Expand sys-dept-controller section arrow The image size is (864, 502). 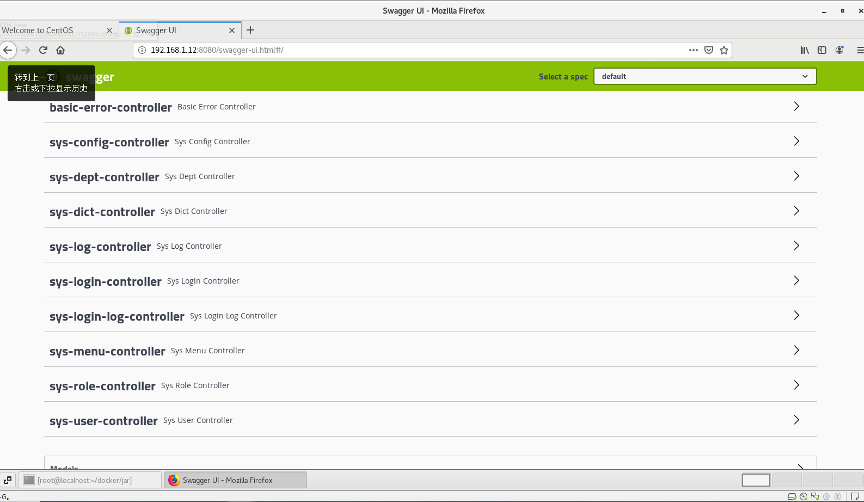coord(796,176)
